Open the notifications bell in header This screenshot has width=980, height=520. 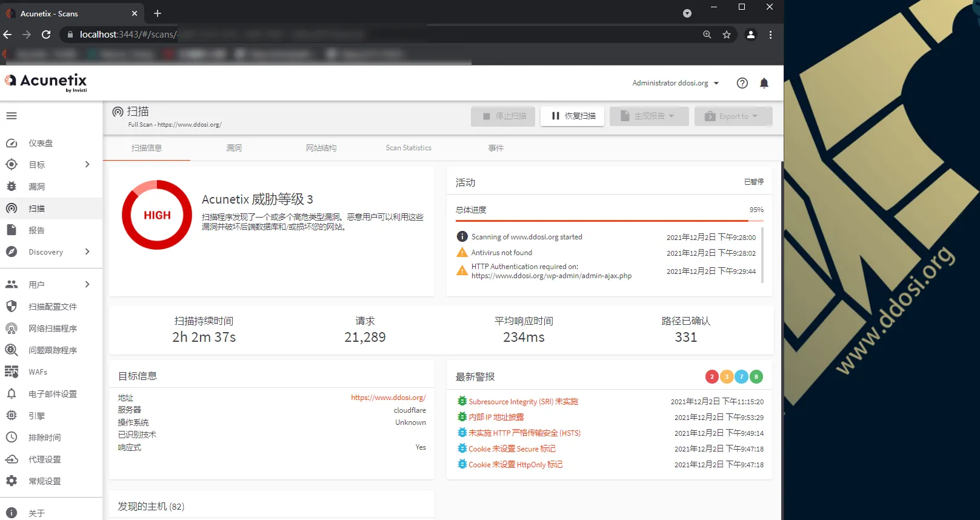[x=764, y=83]
